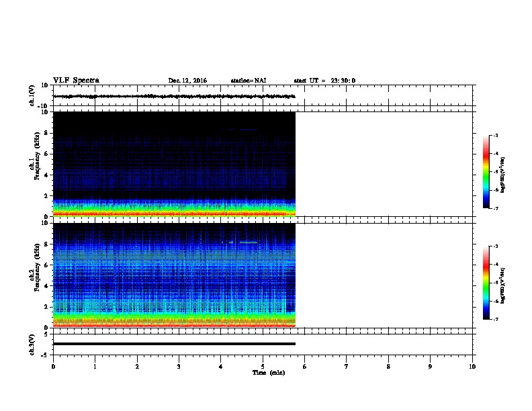This screenshot has width=532, height=411.
Task: Click the 'start UT = 23:30:0' label
Action: click(324, 81)
